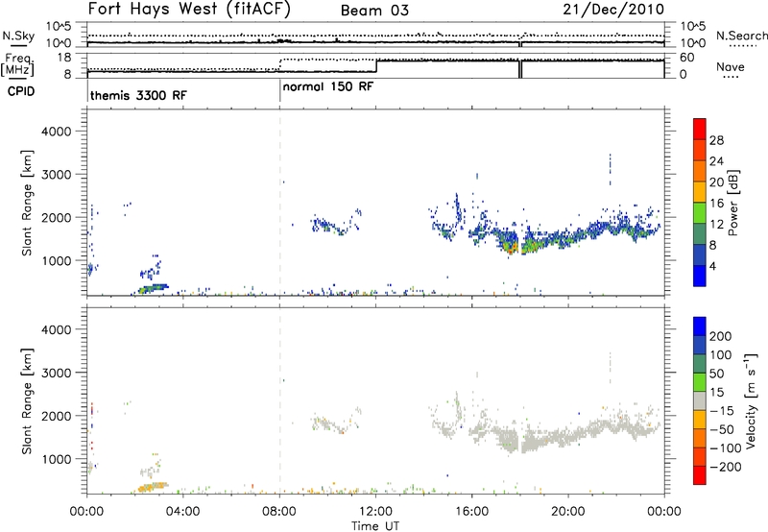Click the '16' value on Power colorbar
768x532 pixels.
(x=716, y=204)
